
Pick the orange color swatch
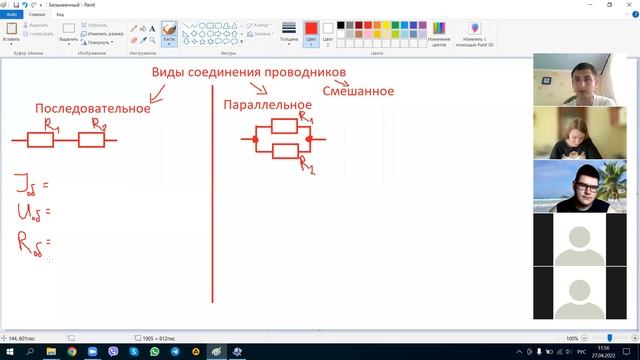[377, 25]
